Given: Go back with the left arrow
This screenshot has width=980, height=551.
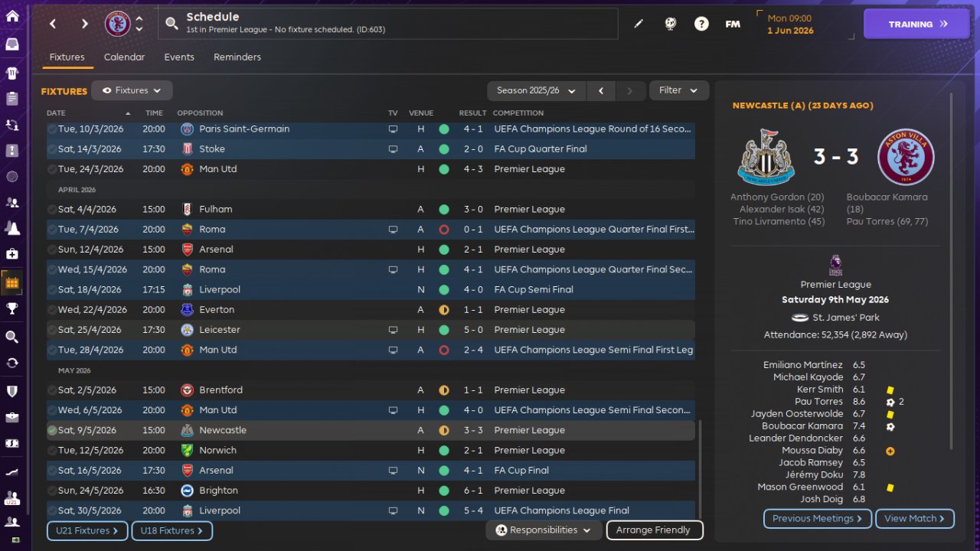Looking at the screenshot, I should [x=53, y=24].
